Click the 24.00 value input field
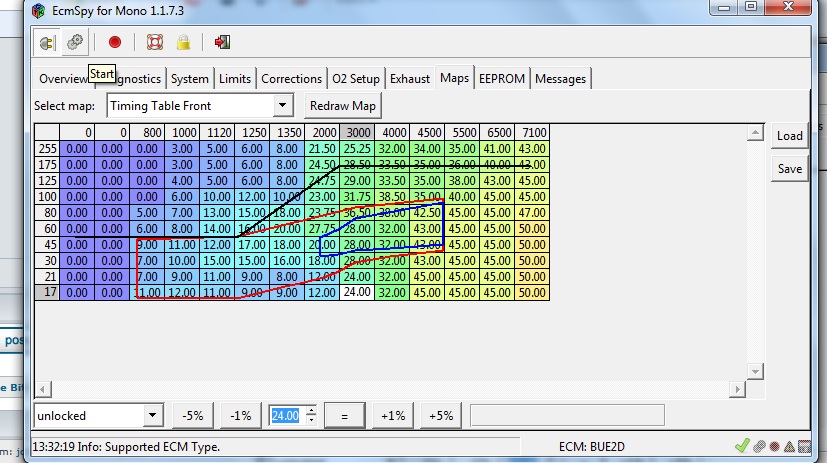Image resolution: width=827 pixels, height=463 pixels. (x=285, y=415)
